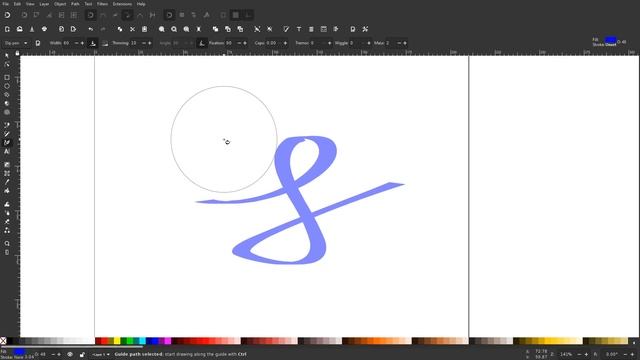Toggle trace lightness for pen width
This screenshot has height=360, width=640.
pos(105,43)
